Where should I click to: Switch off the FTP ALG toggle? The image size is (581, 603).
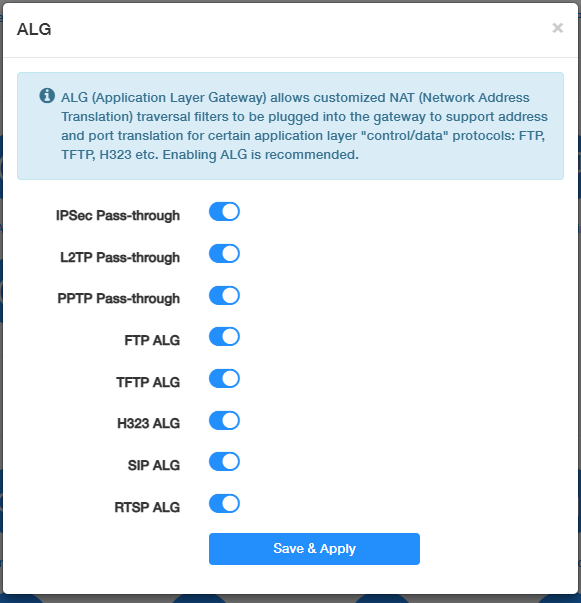(x=224, y=337)
